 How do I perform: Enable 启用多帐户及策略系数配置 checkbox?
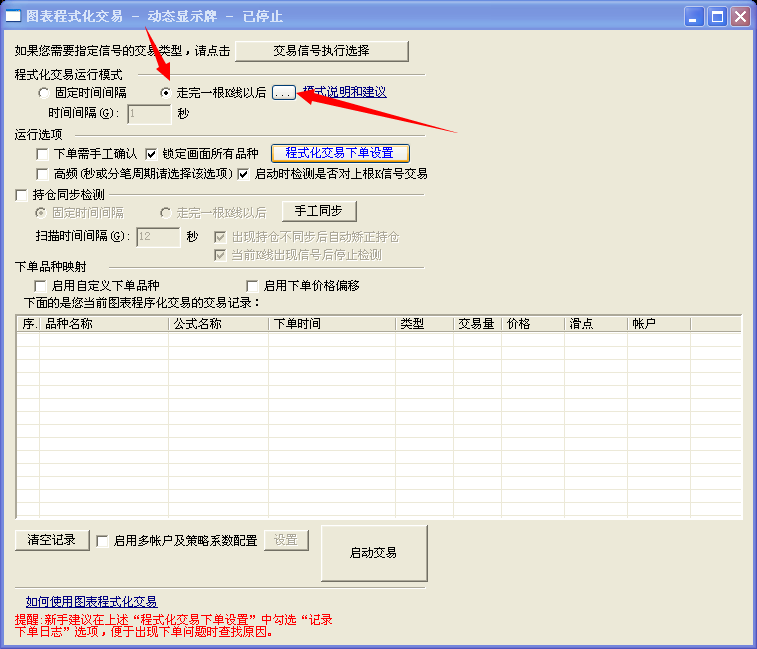coord(102,541)
